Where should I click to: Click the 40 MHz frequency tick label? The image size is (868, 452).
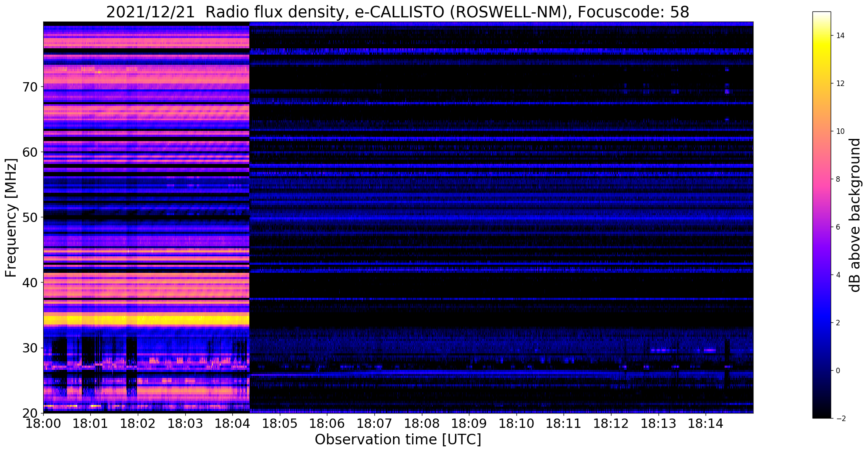tap(30, 283)
